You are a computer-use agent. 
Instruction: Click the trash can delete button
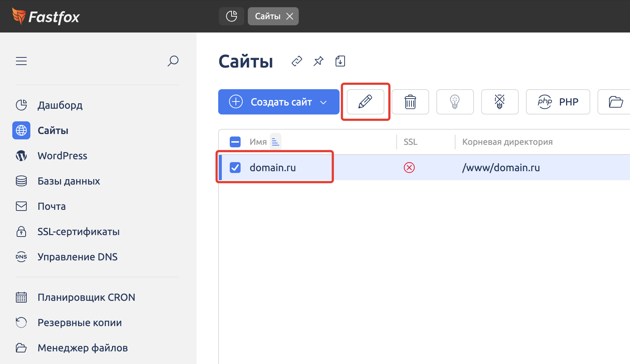(x=410, y=102)
